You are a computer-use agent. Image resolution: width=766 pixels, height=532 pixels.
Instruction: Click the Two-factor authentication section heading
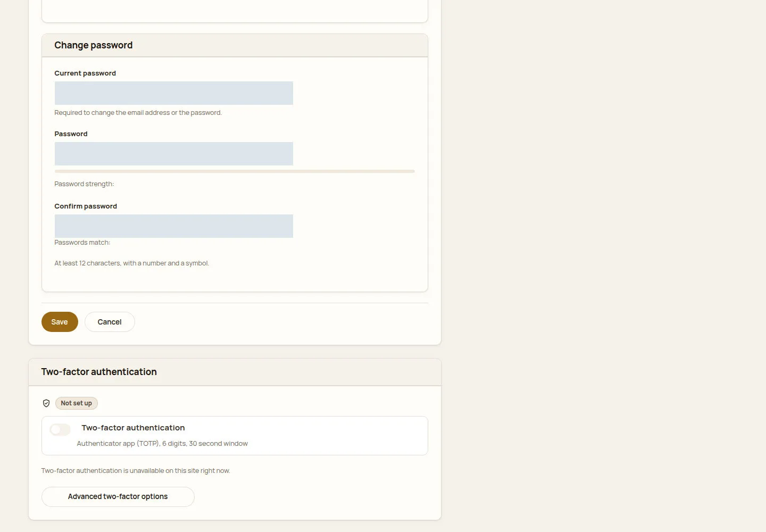[99, 372]
